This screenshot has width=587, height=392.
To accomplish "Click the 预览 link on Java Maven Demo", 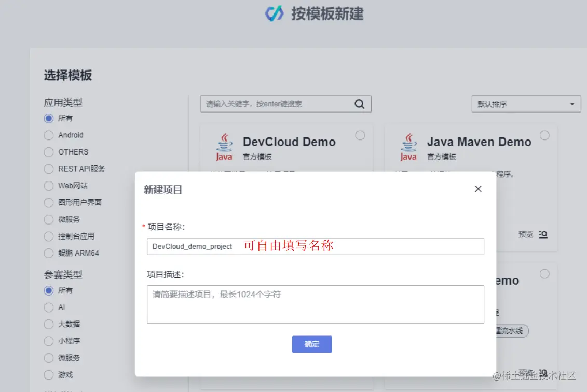I will point(526,234).
